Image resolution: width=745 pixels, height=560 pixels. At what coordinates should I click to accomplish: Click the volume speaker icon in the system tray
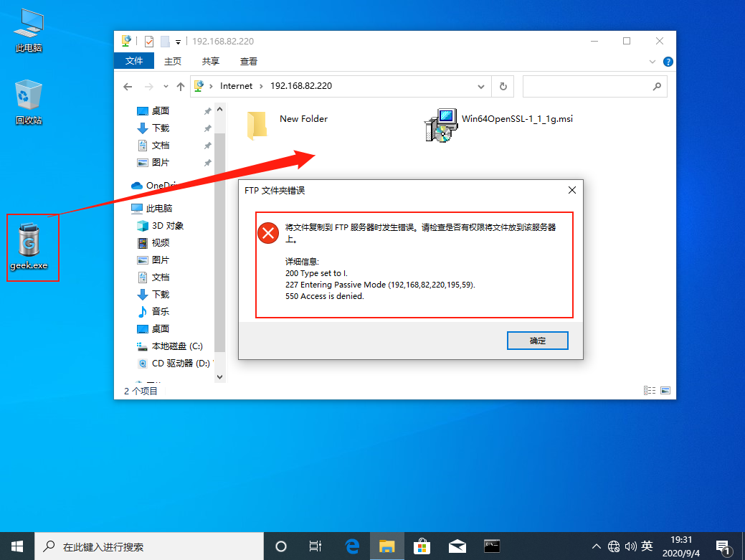coord(630,546)
